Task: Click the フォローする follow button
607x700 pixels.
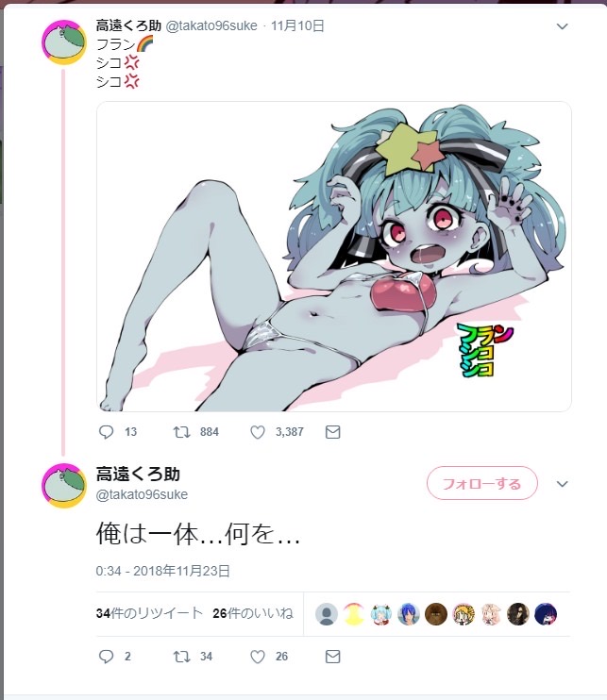Action: pos(482,483)
